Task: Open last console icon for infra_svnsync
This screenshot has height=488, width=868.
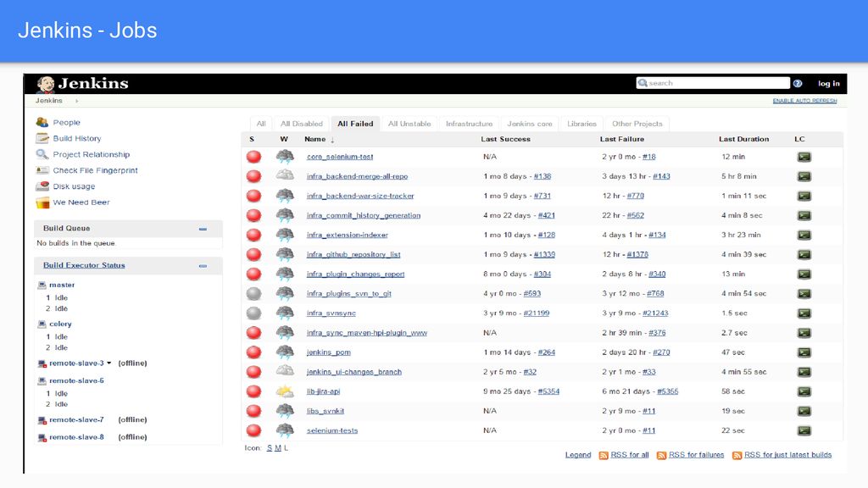Action: [804, 313]
